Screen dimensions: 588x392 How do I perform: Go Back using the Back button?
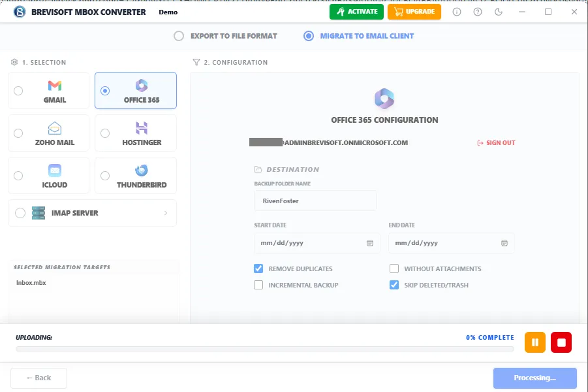click(39, 378)
